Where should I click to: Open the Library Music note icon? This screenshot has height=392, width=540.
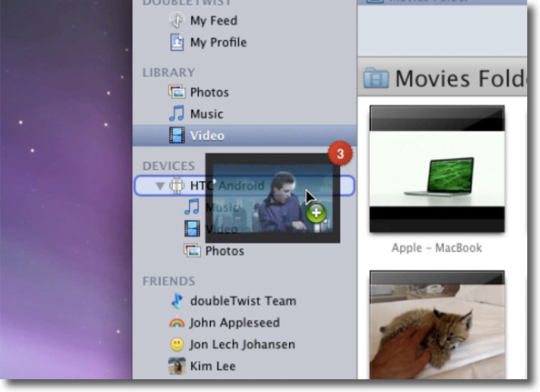(176, 114)
